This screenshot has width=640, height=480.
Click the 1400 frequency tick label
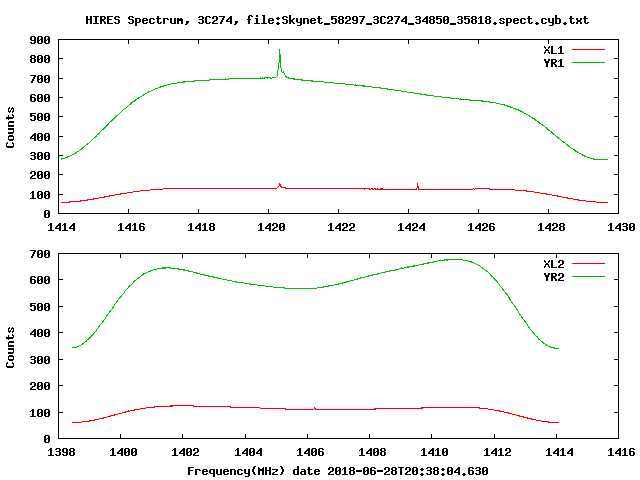[x=123, y=452]
